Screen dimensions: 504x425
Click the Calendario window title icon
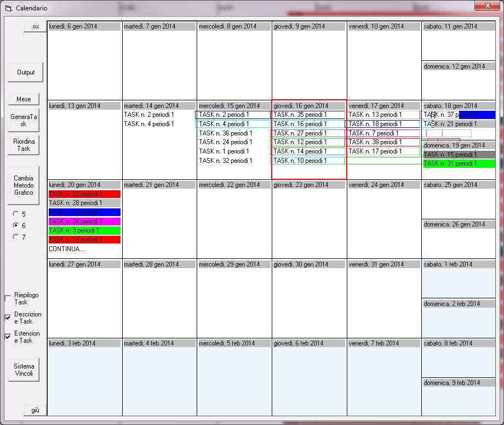[8, 8]
